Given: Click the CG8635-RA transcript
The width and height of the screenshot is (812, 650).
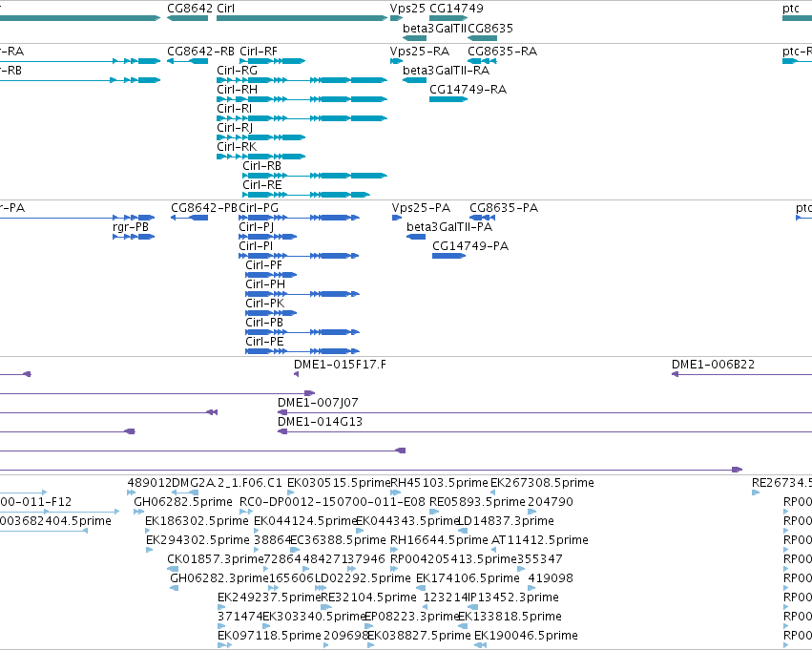Looking at the screenshot, I should tap(482, 61).
